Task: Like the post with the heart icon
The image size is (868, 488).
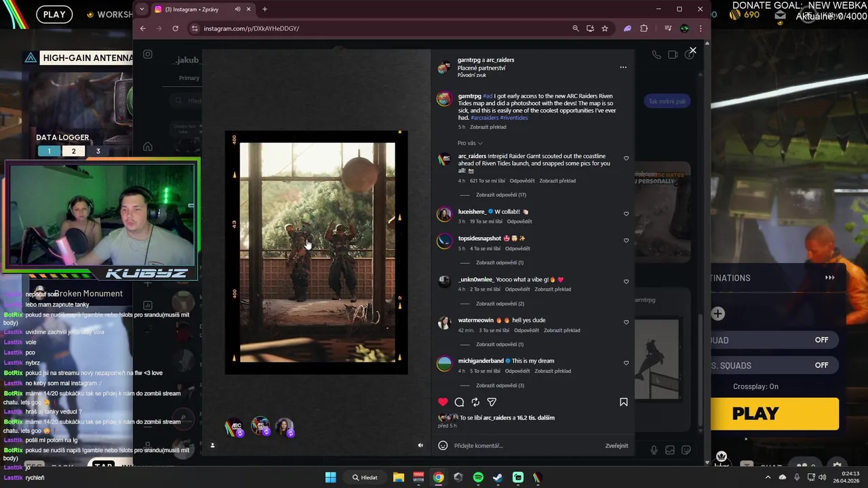Action: 443,402
